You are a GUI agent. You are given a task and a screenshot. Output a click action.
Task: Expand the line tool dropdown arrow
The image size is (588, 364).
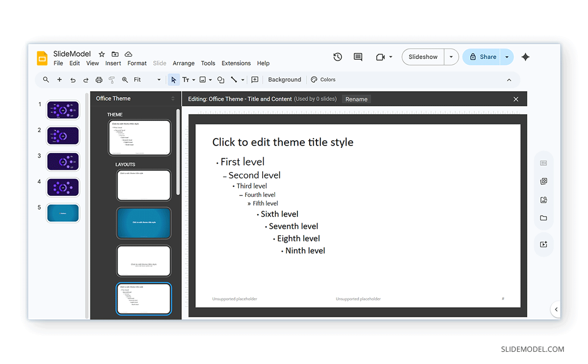243,80
